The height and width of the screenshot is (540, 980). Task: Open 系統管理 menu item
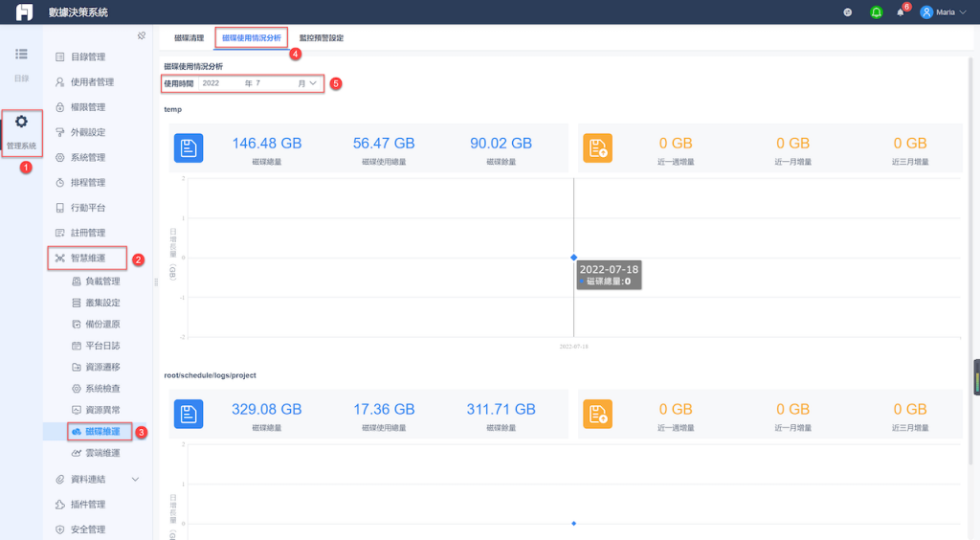(x=88, y=157)
